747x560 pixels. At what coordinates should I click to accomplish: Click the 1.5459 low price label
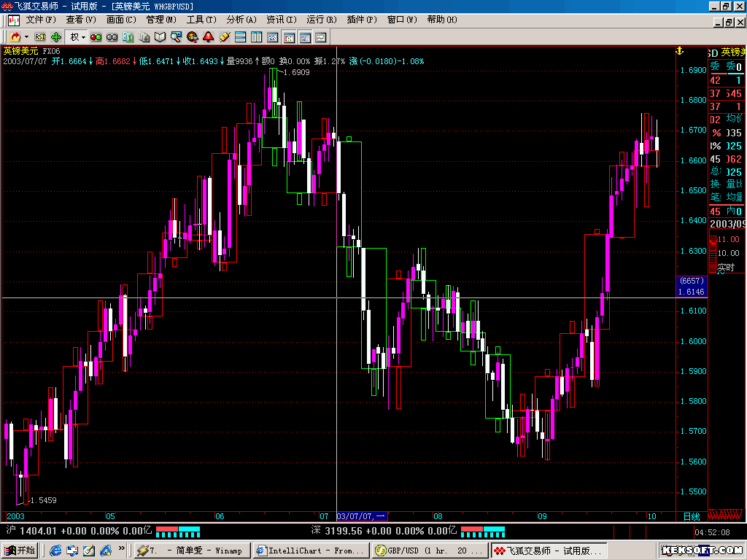click(43, 500)
